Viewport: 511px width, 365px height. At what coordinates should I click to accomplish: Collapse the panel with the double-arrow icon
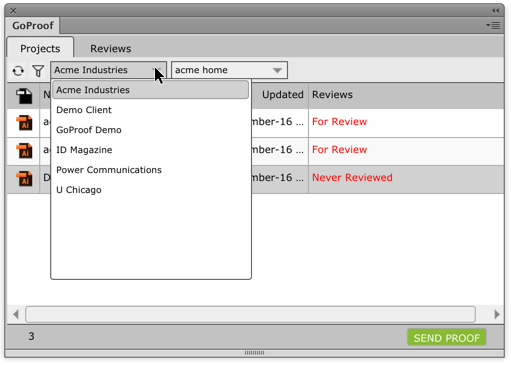click(496, 11)
